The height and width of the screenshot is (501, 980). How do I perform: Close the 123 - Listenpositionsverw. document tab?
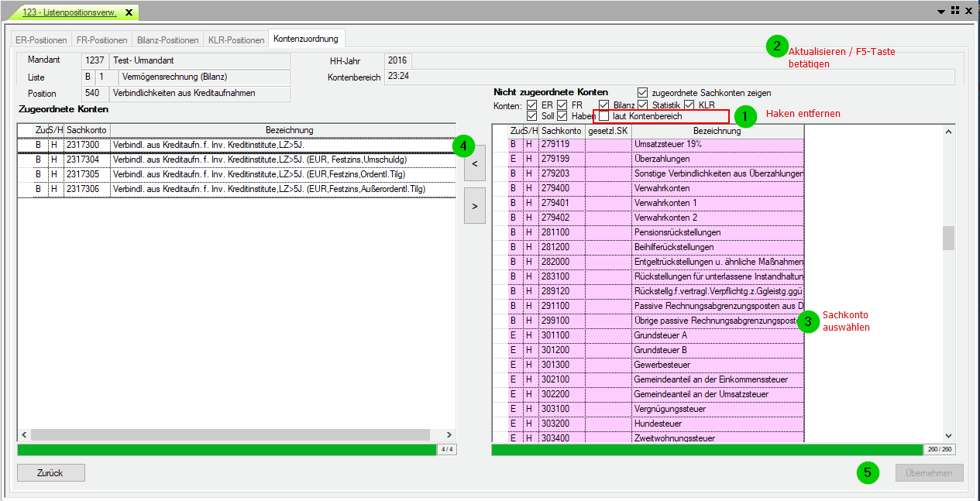pos(129,12)
